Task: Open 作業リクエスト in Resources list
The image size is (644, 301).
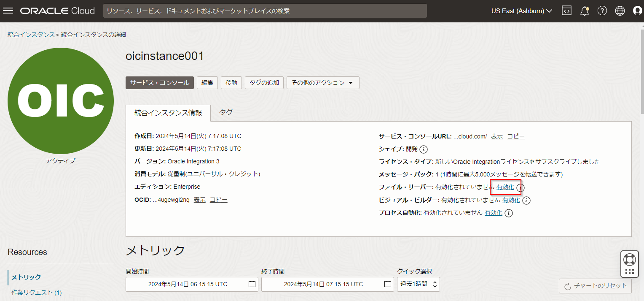Action: tap(36, 293)
